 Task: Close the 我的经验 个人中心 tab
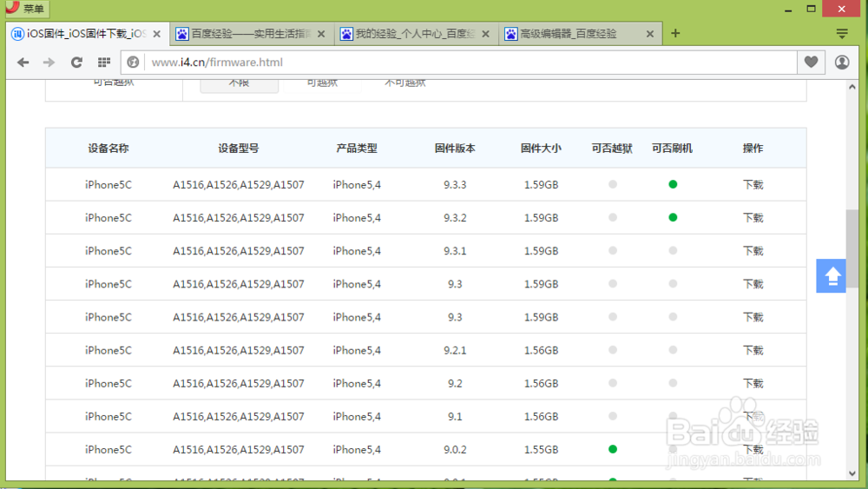click(x=485, y=34)
